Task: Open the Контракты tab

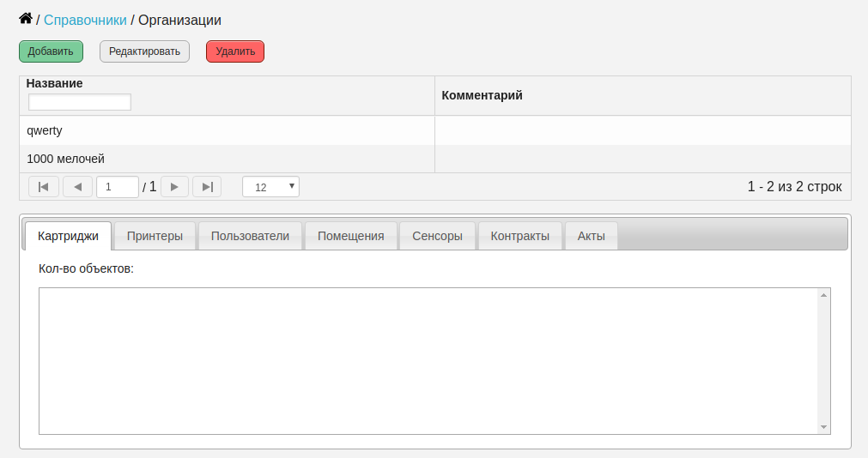Action: (519, 236)
